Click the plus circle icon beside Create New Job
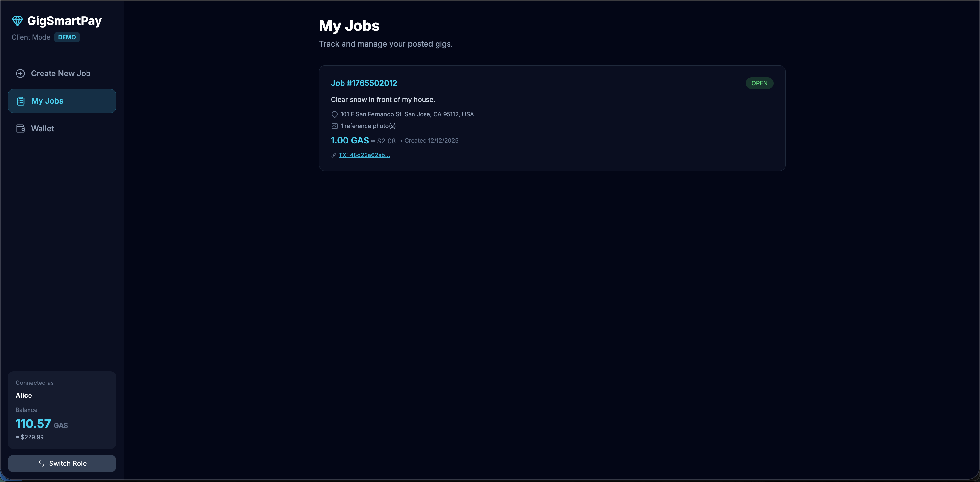 (20, 73)
